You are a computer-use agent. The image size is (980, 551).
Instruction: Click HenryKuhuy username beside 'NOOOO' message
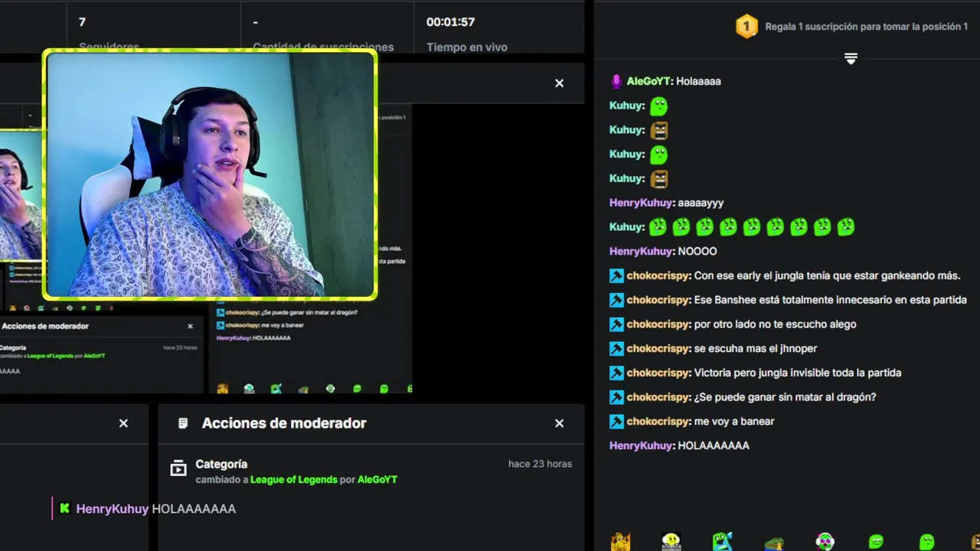click(642, 251)
